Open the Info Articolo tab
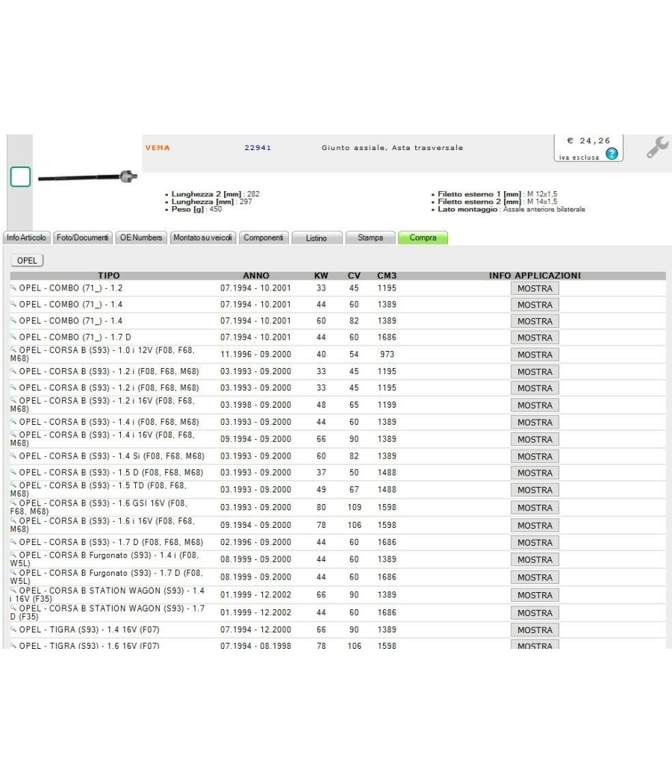This screenshot has height=784, width=672. coord(26,238)
